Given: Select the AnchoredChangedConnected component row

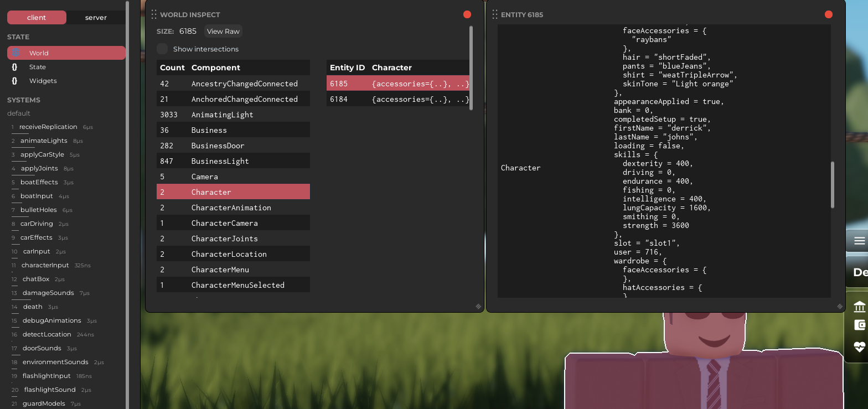Looking at the screenshot, I should (233, 99).
